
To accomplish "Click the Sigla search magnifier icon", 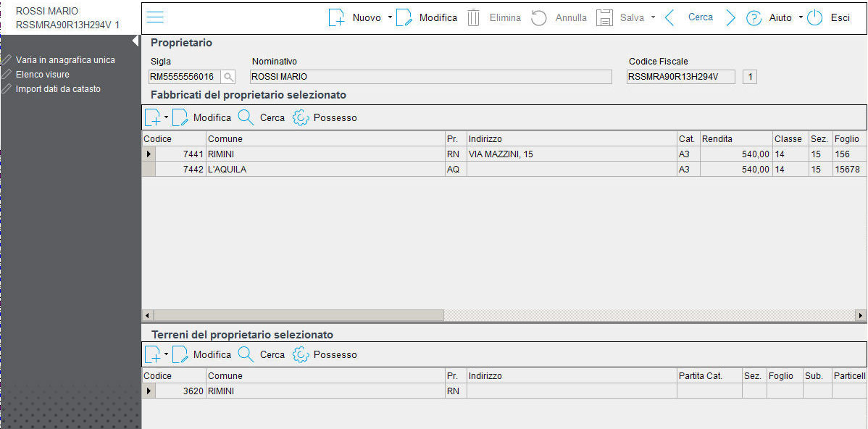I will click(229, 77).
